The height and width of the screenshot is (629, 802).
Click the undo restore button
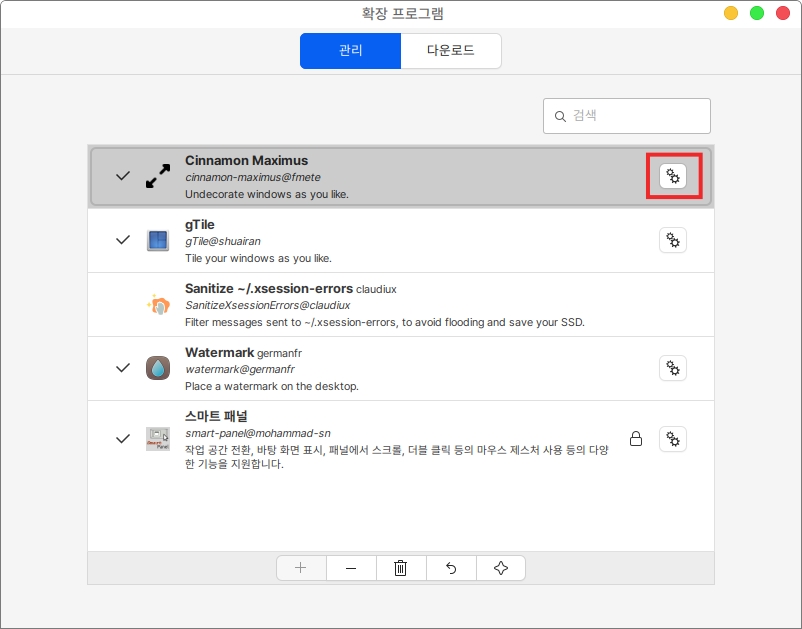click(x=451, y=568)
